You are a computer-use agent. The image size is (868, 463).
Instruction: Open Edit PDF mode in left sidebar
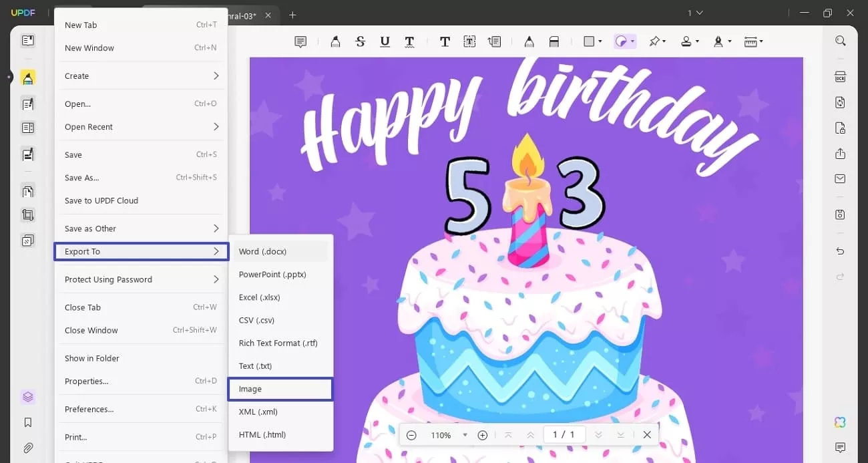pos(27,104)
